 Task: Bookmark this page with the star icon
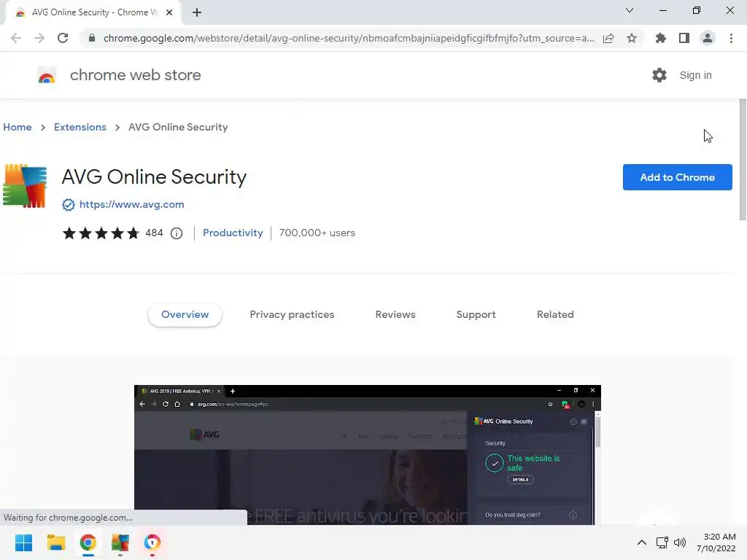pos(632,38)
